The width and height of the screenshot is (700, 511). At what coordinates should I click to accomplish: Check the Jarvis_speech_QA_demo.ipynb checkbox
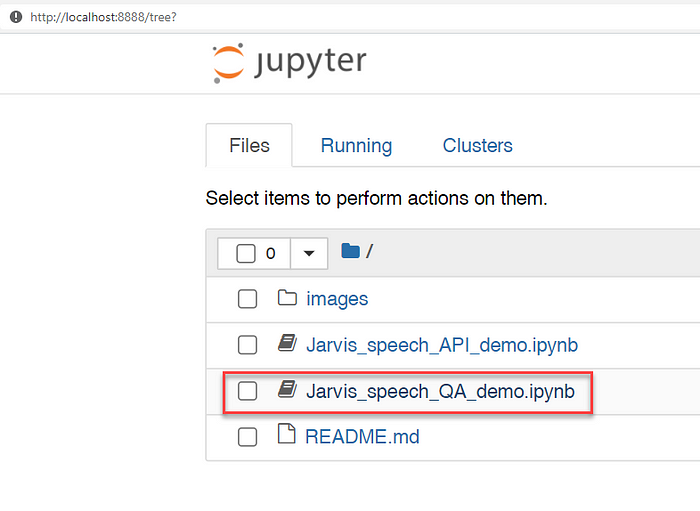pyautogui.click(x=247, y=391)
